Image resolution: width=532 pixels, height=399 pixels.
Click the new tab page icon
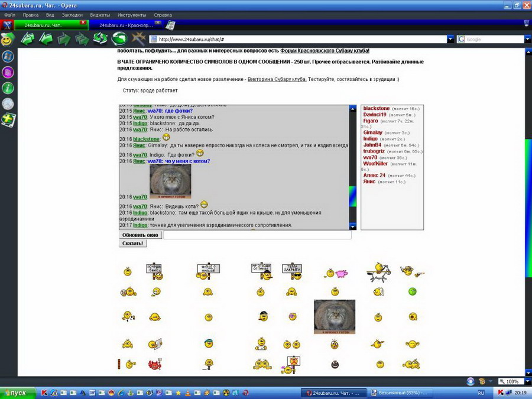click(170, 25)
